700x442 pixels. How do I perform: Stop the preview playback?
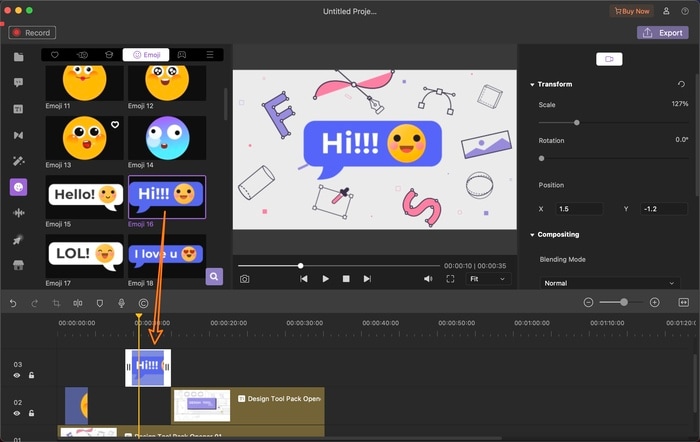pos(346,279)
